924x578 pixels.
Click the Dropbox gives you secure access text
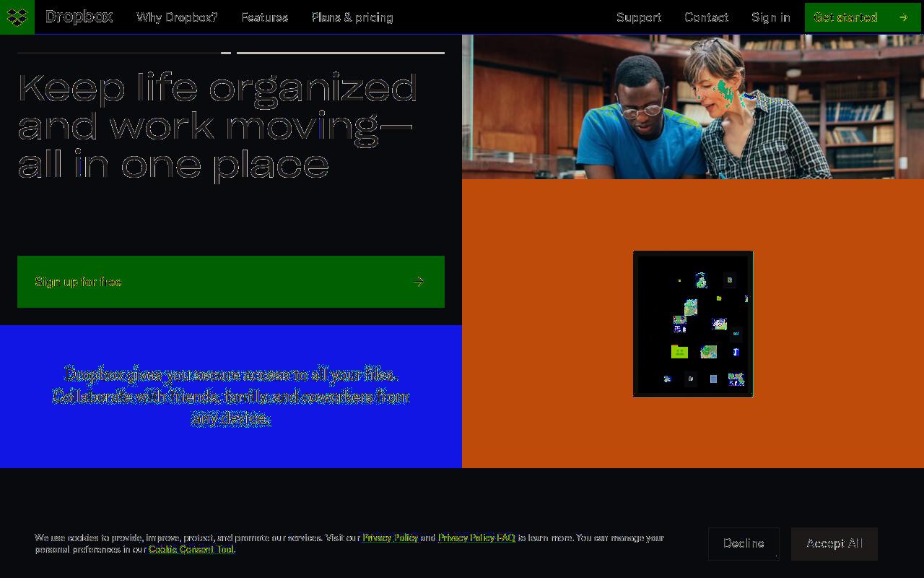tap(231, 397)
